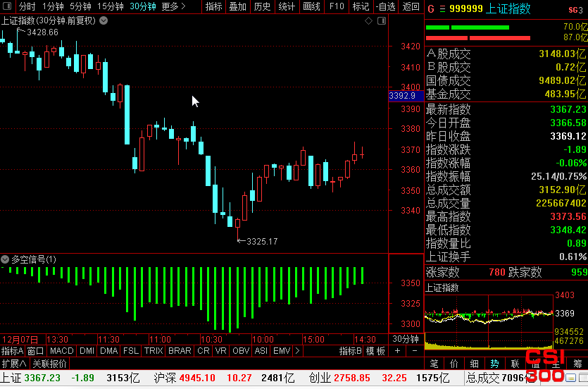The height and width of the screenshot is (389, 588).
Task: Click the 30分钟 period label under axis
Action: [406, 339]
